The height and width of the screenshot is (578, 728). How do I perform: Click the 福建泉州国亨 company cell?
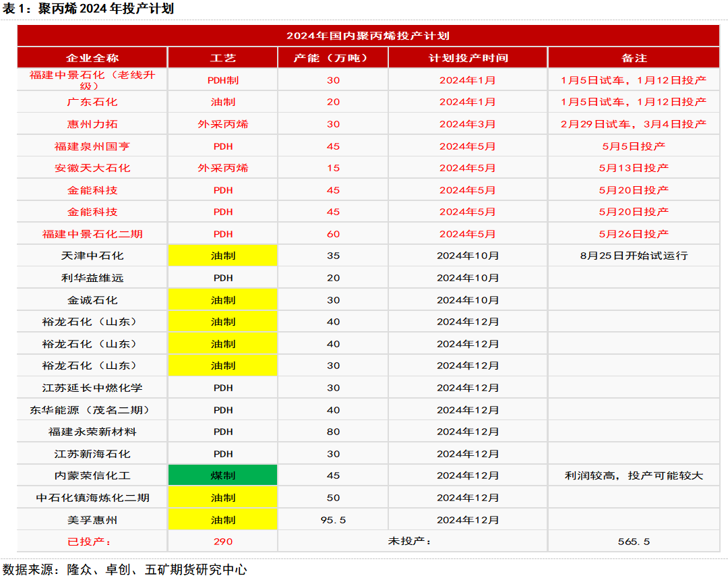click(x=92, y=146)
